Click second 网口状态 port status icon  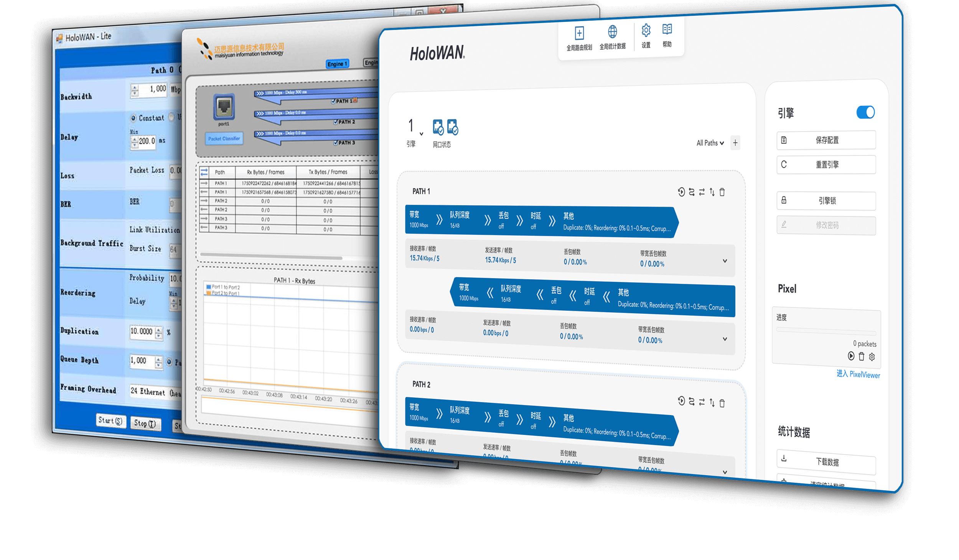pyautogui.click(x=452, y=127)
